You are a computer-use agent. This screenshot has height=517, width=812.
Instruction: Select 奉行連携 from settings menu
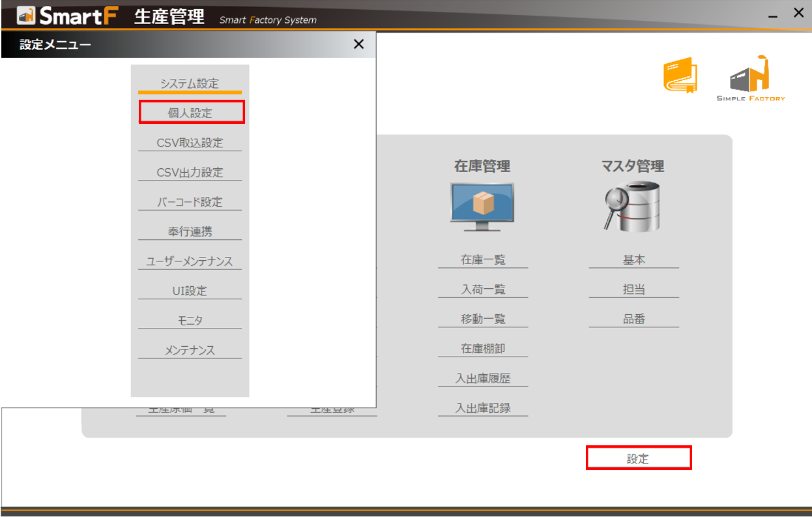190,231
